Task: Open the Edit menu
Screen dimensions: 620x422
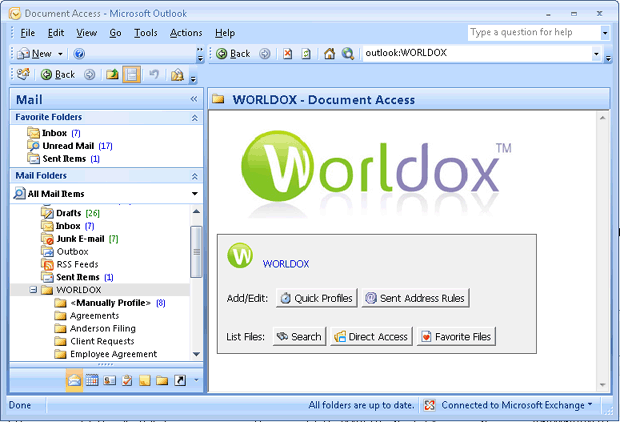Action: 56,33
